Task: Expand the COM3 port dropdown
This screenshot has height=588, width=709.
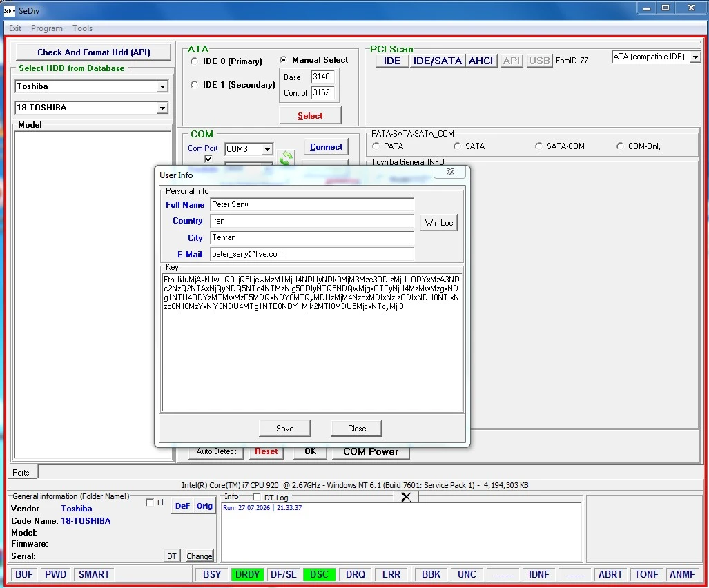Action: coord(267,149)
